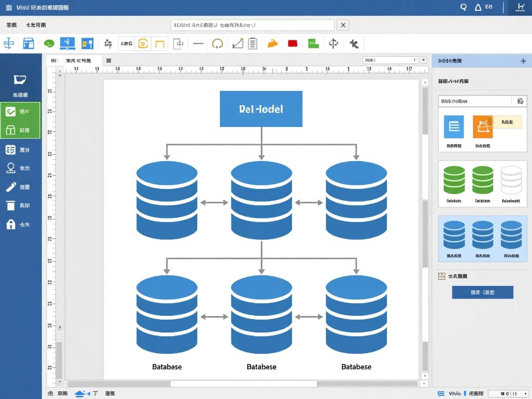Expand shapes panel with plus icon

pos(523,61)
